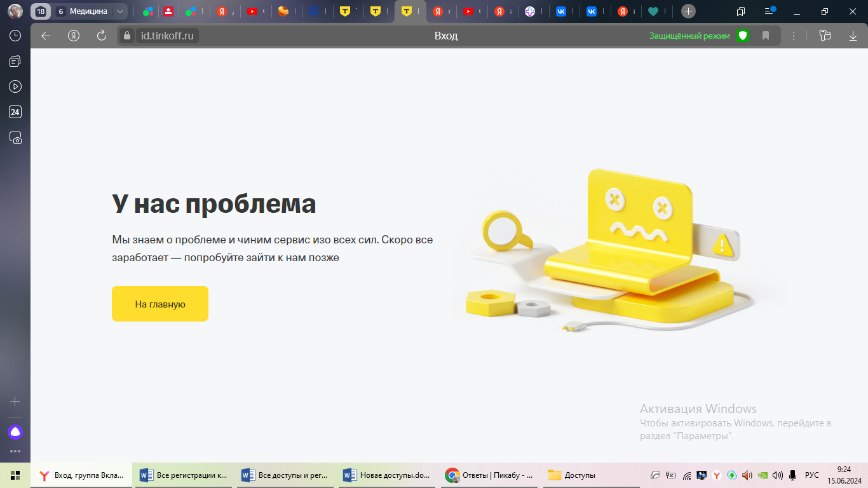The image size is (868, 488).
Task: Expand the sidebar three-dots more menu
Action: [x=15, y=451]
